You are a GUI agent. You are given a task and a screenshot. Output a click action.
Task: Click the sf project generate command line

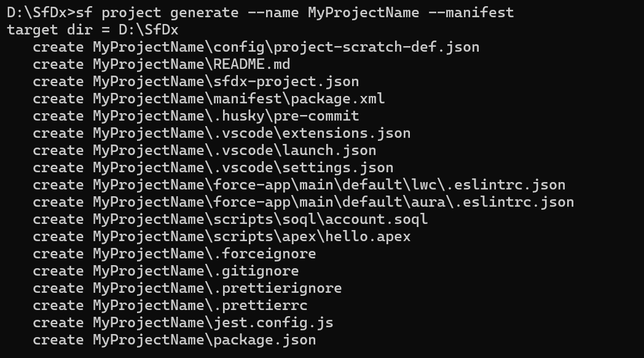[x=261, y=12]
